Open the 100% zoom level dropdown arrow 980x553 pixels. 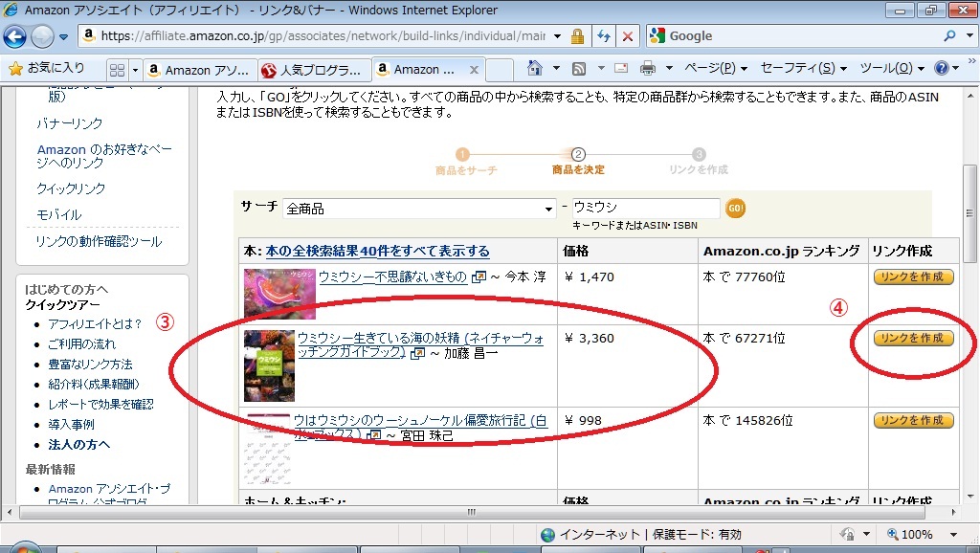953,534
